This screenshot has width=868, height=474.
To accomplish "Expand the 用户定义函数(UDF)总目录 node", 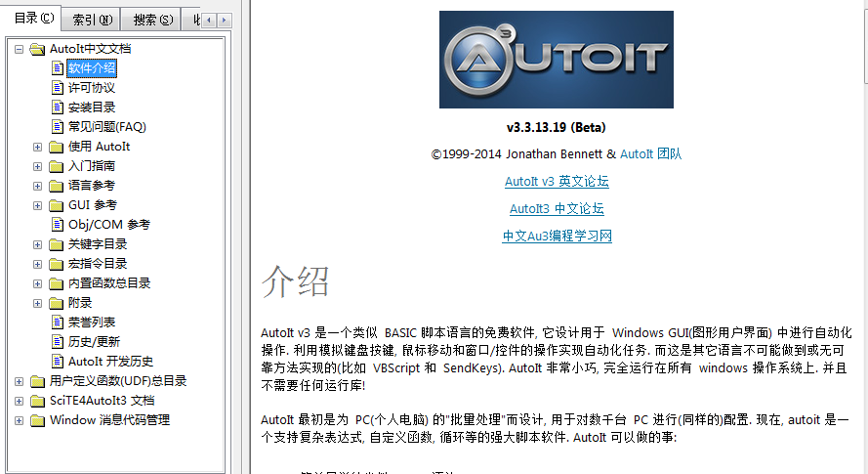I will tap(19, 381).
